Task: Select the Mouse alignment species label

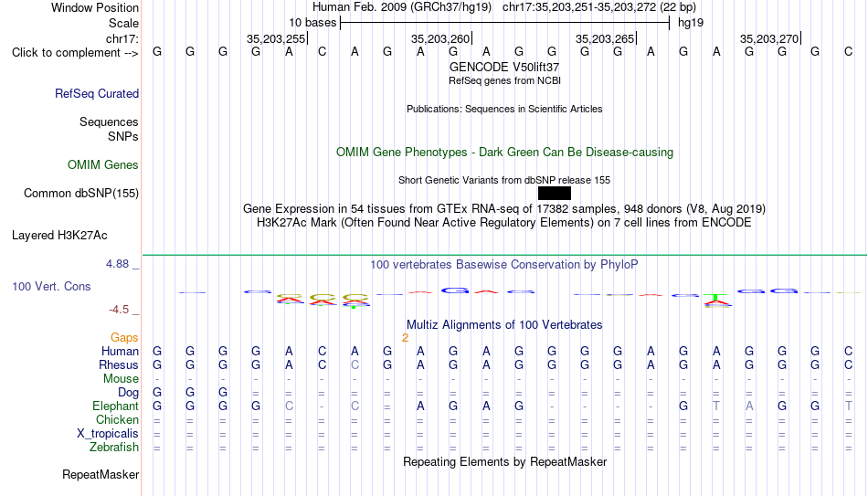Action: (122, 379)
